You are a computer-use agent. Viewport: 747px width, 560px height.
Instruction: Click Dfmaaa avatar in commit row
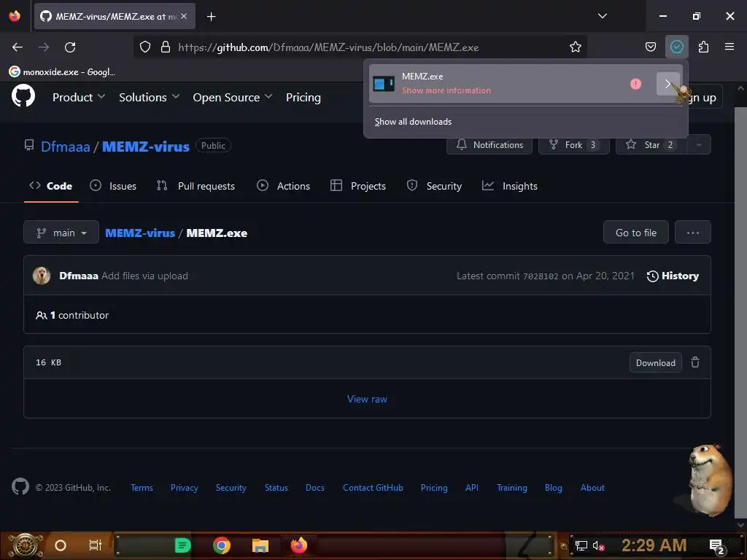[42, 276]
